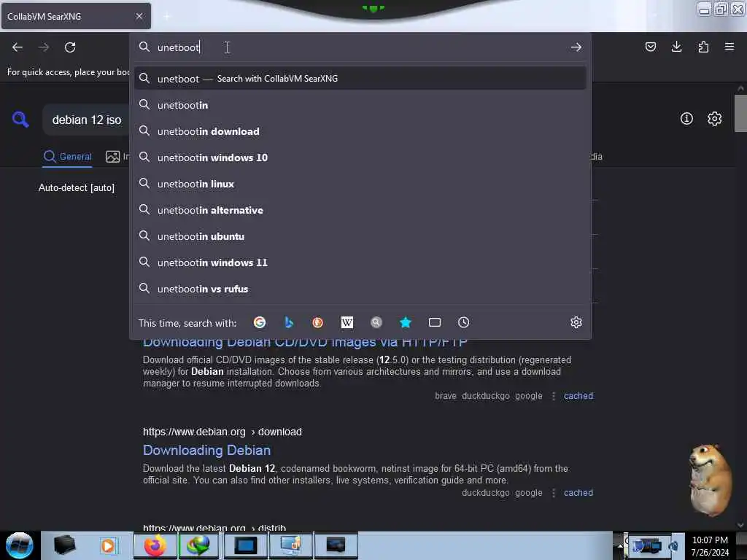Select suggestion 'unetbootin windows 10'
Screen dimensions: 747x560
tap(360, 157)
